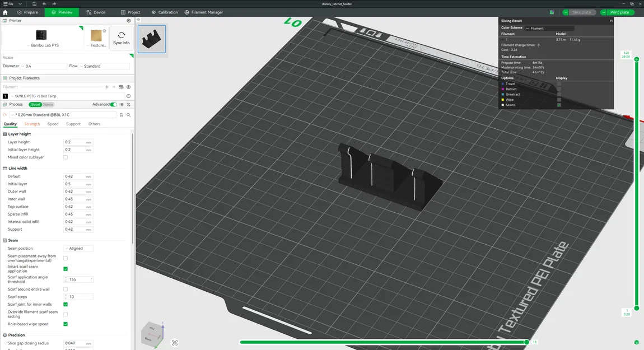This screenshot has width=644, height=350.
Task: Click the home icon in top bar
Action: [5, 12]
